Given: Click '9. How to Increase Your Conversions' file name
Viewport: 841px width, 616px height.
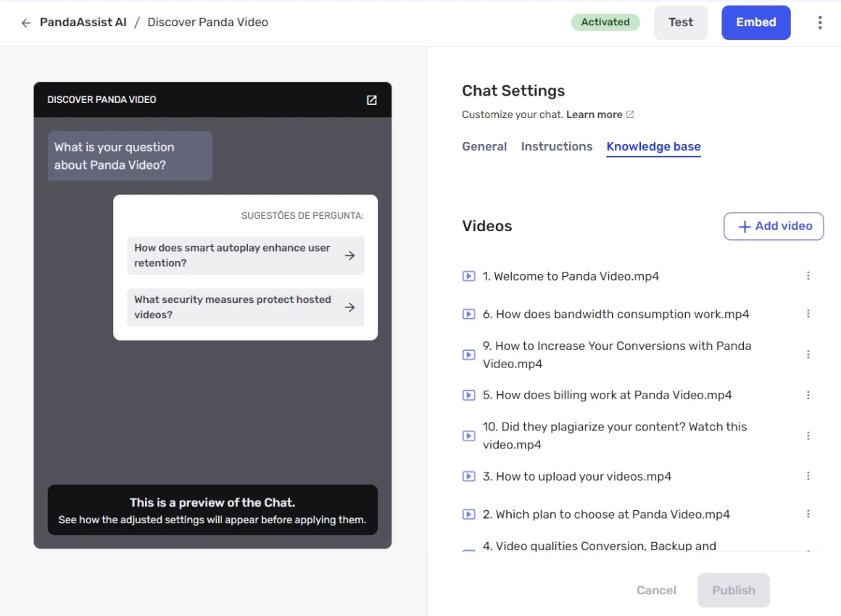Looking at the screenshot, I should (617, 355).
